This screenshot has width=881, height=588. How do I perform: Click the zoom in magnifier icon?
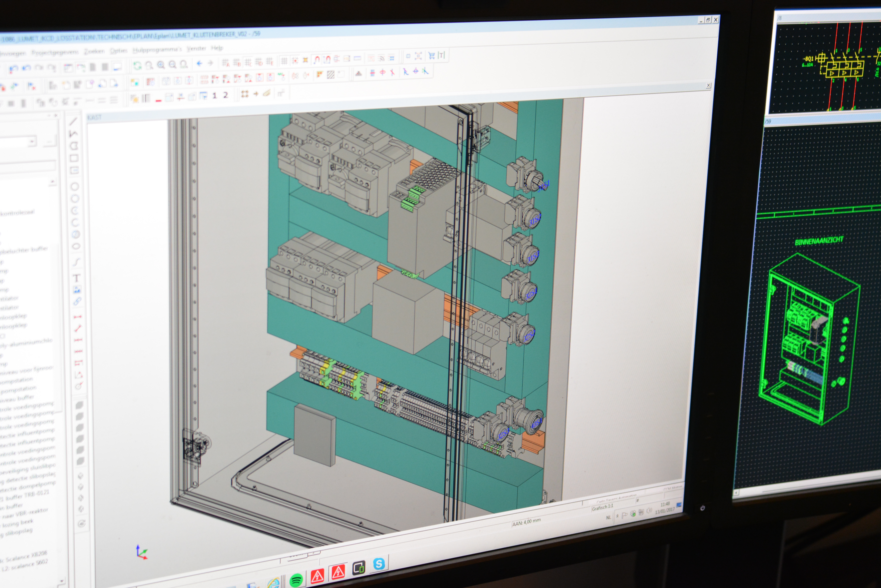pyautogui.click(x=161, y=65)
